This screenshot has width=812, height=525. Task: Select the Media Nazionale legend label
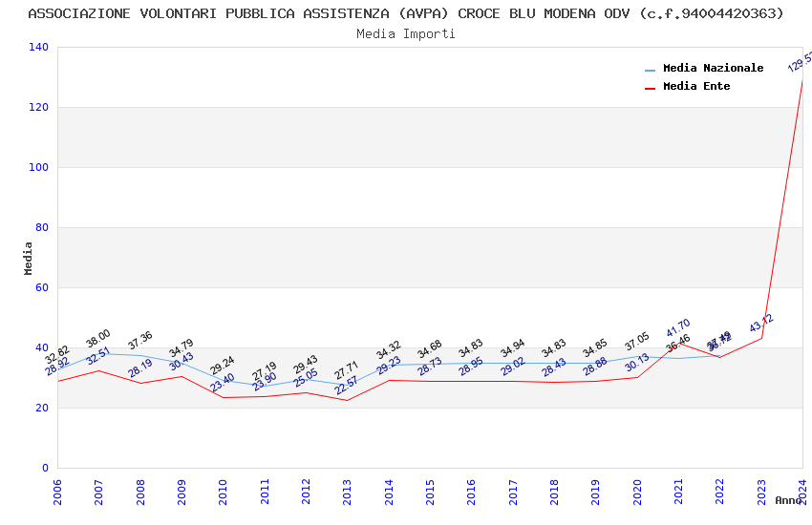pos(713,68)
